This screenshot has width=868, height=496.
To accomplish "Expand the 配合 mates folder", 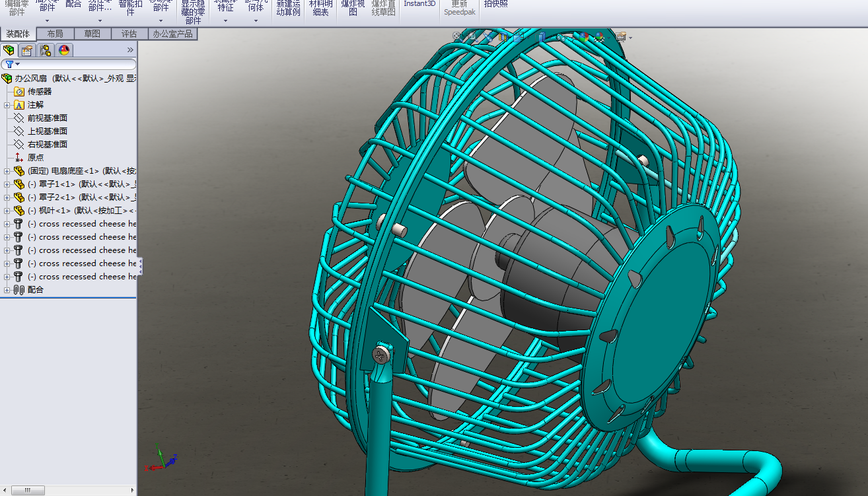I will click(x=7, y=290).
